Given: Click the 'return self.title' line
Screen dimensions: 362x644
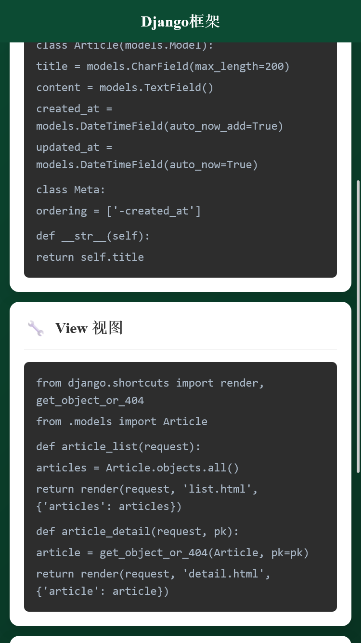Looking at the screenshot, I should pos(90,257).
